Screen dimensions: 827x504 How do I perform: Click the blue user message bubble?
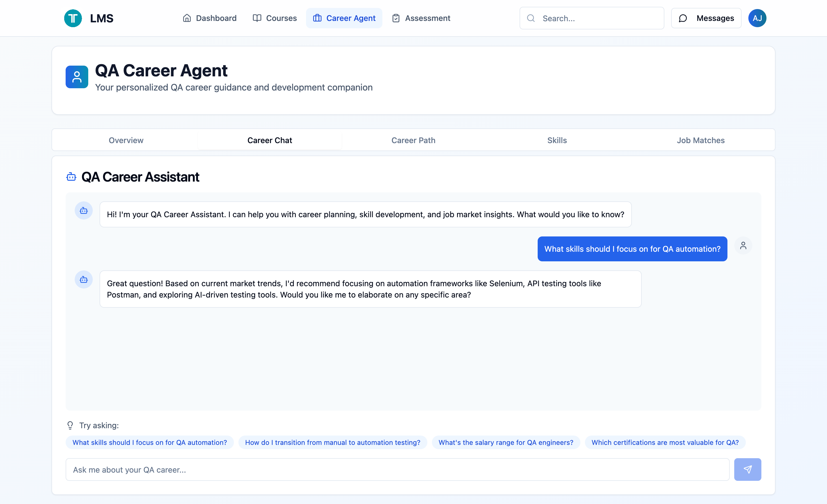tap(632, 249)
